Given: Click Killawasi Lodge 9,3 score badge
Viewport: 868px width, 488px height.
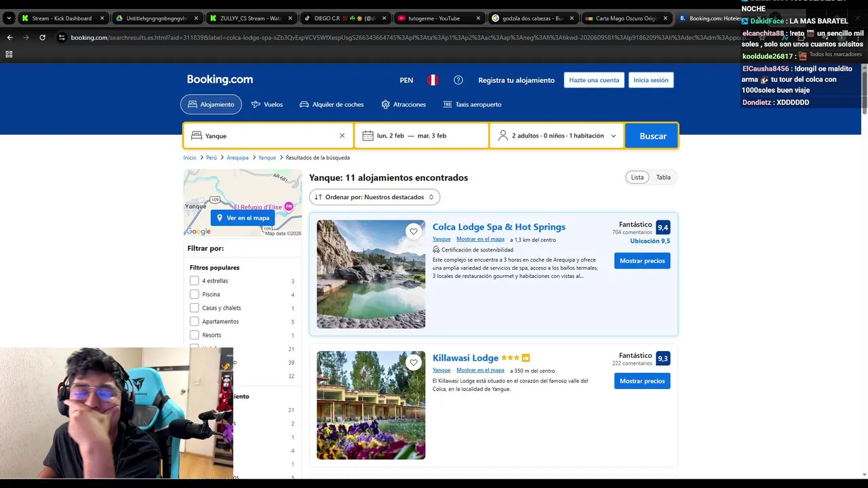Looking at the screenshot, I should 663,359.
